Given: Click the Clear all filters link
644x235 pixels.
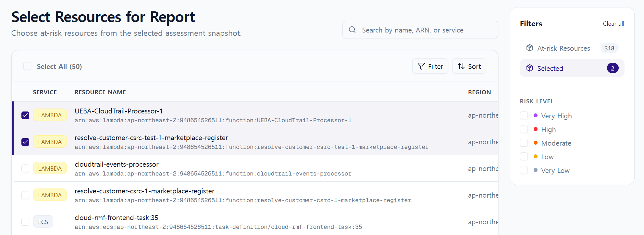Looking at the screenshot, I should pyautogui.click(x=613, y=24).
